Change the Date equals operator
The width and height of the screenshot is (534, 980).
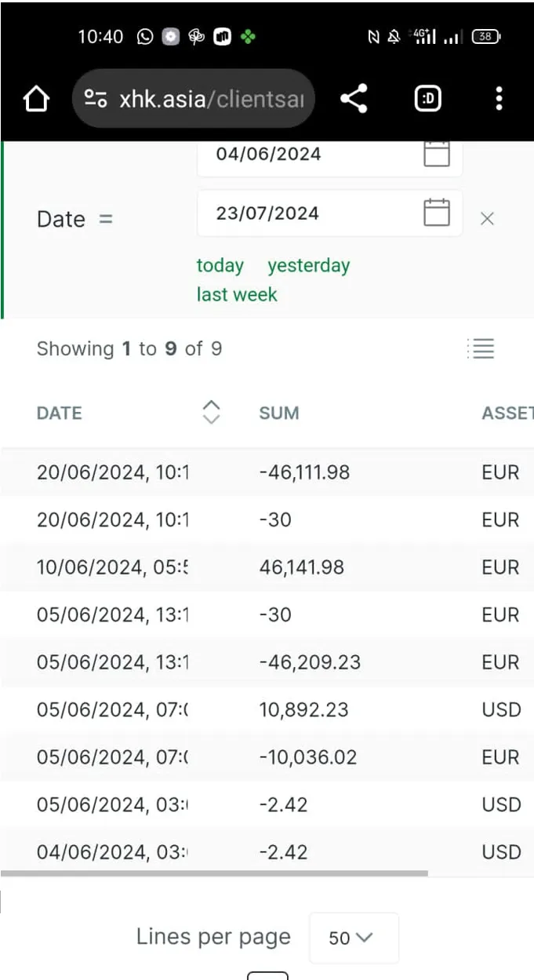[106, 219]
